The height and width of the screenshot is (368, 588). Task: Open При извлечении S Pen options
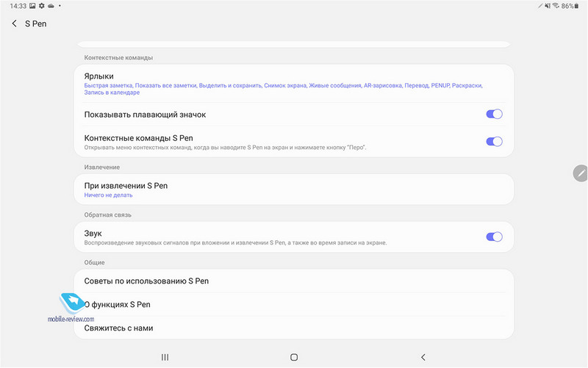coord(294,190)
